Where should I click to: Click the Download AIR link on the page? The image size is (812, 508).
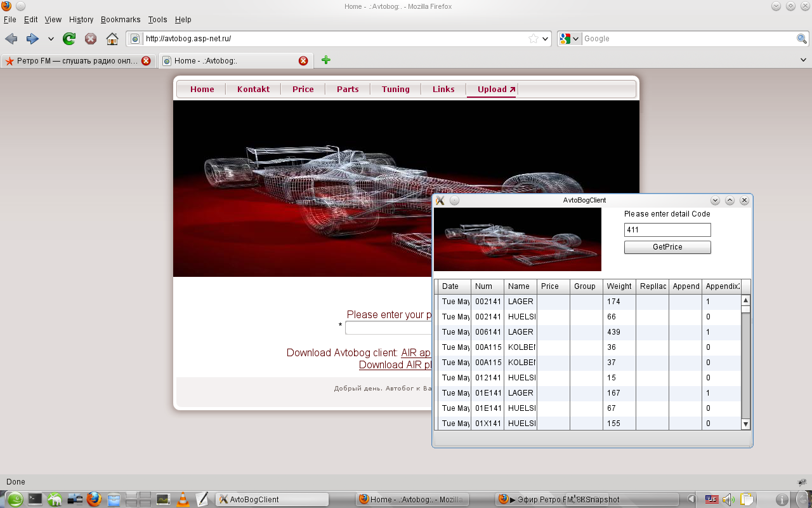[395, 365]
